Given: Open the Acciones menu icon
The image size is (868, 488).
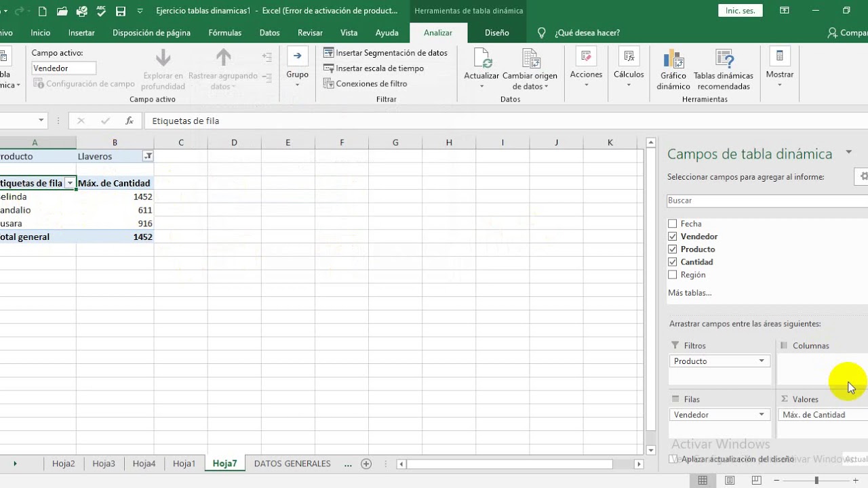Looking at the screenshot, I should click(x=586, y=57).
